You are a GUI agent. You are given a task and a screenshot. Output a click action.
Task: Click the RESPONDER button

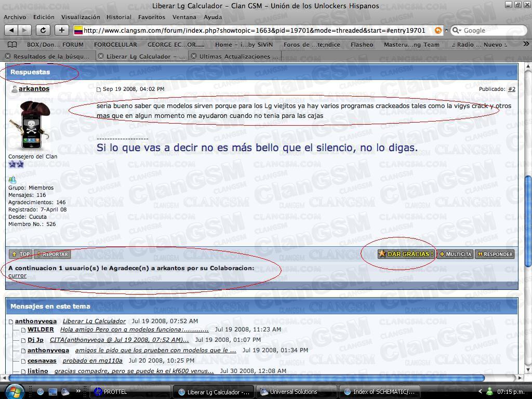495,254
